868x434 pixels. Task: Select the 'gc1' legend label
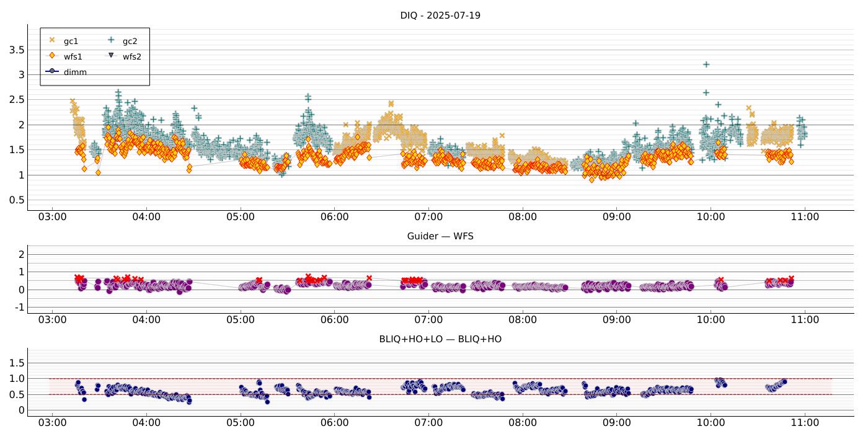pyautogui.click(x=71, y=41)
